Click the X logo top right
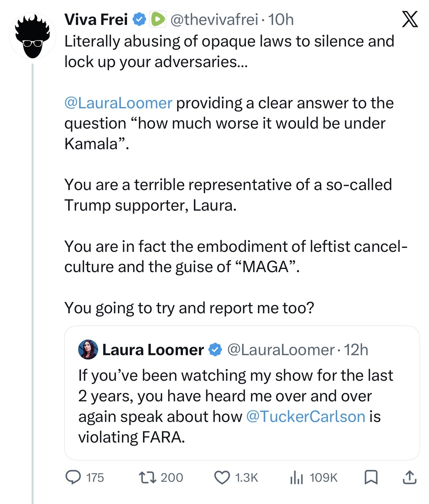 410,19
